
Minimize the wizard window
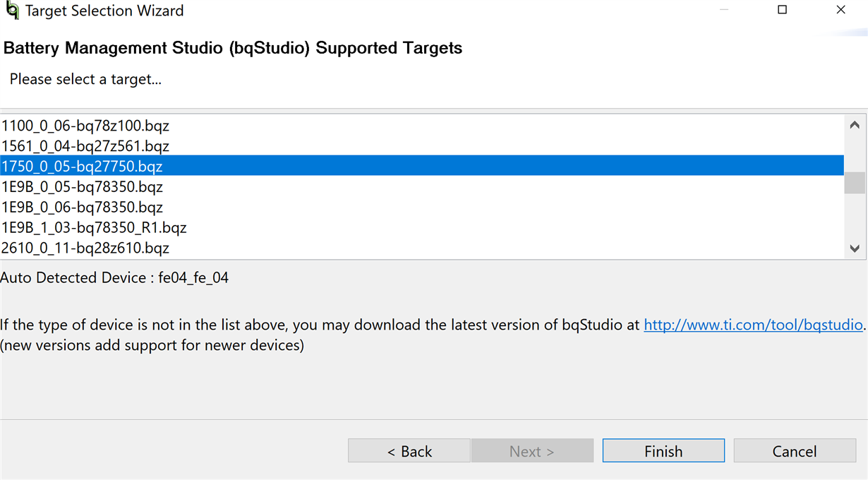(x=725, y=10)
